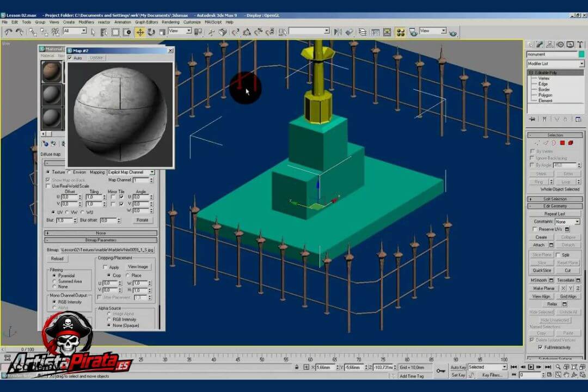Click the Redo arrow icon
Viewport: 588px width, 392px height.
[x=19, y=32]
